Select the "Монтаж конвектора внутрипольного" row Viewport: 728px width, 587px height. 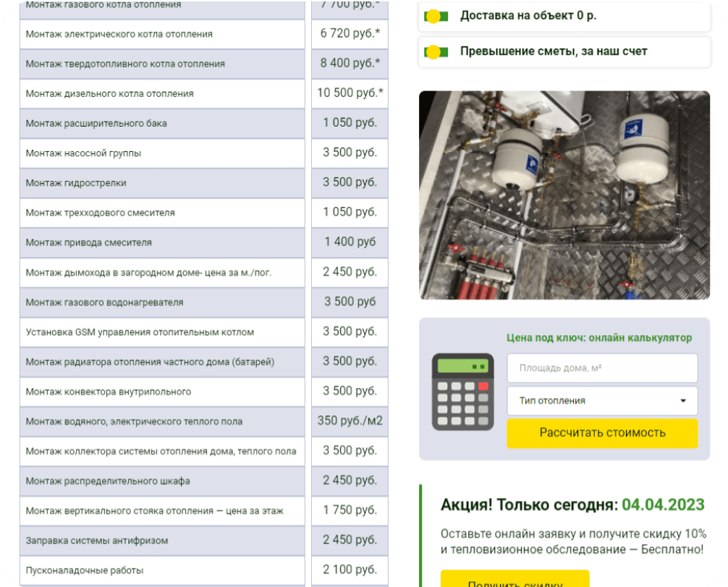(162, 392)
